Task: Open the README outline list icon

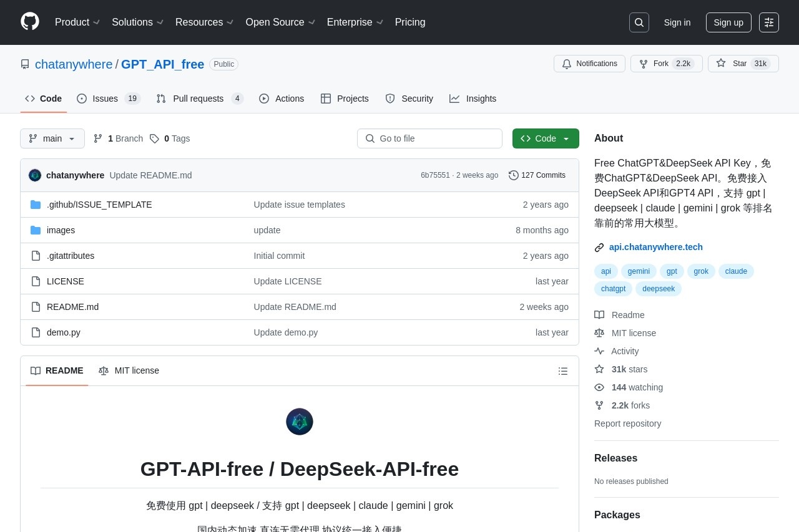Action: click(x=563, y=371)
